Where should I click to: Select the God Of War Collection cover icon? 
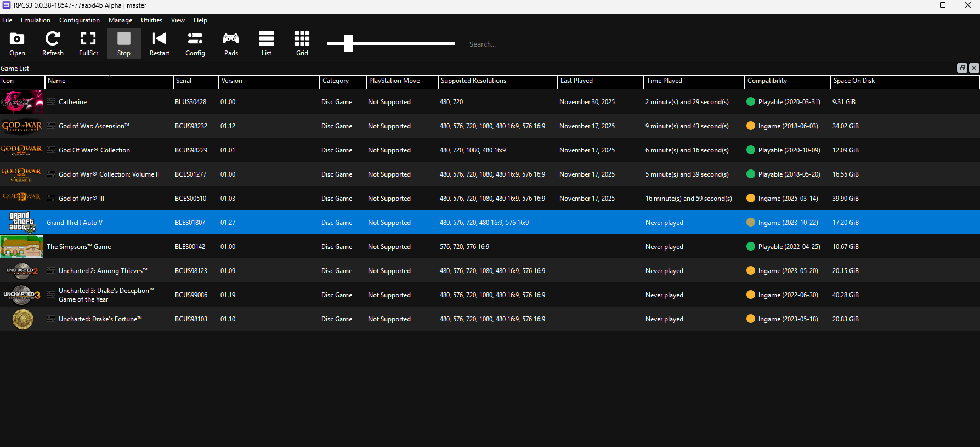[22, 150]
